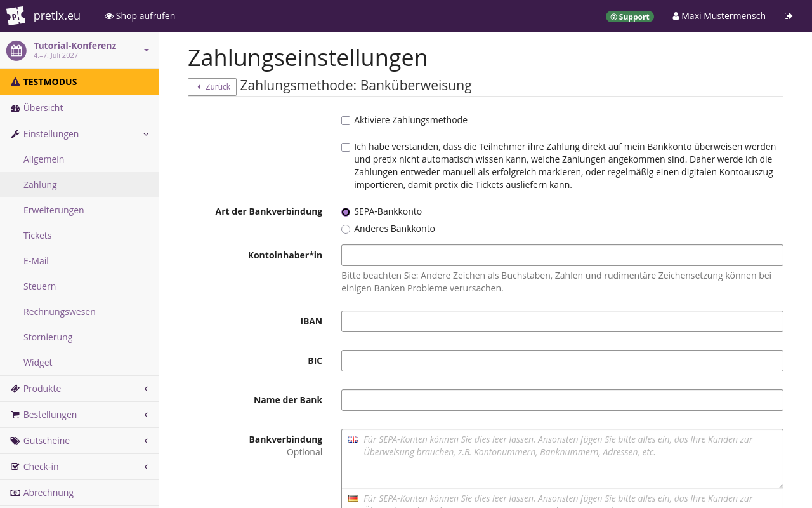Expand the Bestellungen submenu chevron
Image resolution: width=812 pixels, height=508 pixels.
click(146, 415)
